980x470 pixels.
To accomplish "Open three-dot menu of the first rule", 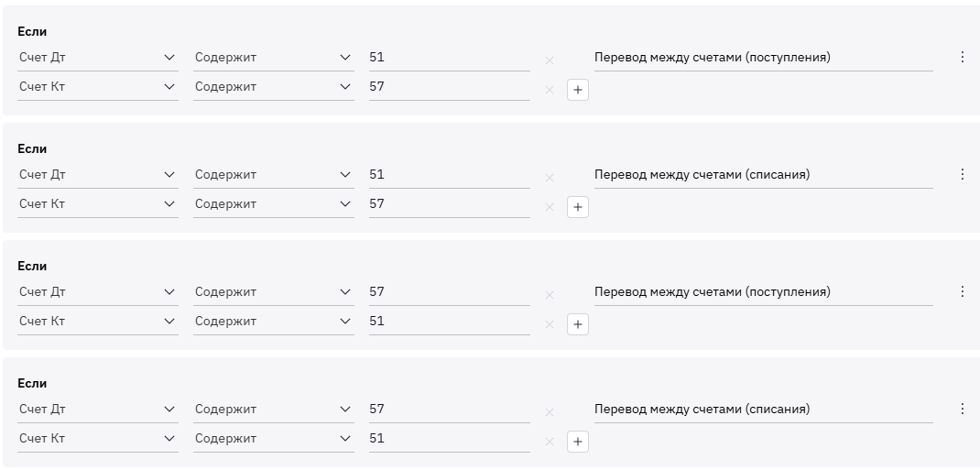I will point(962,57).
